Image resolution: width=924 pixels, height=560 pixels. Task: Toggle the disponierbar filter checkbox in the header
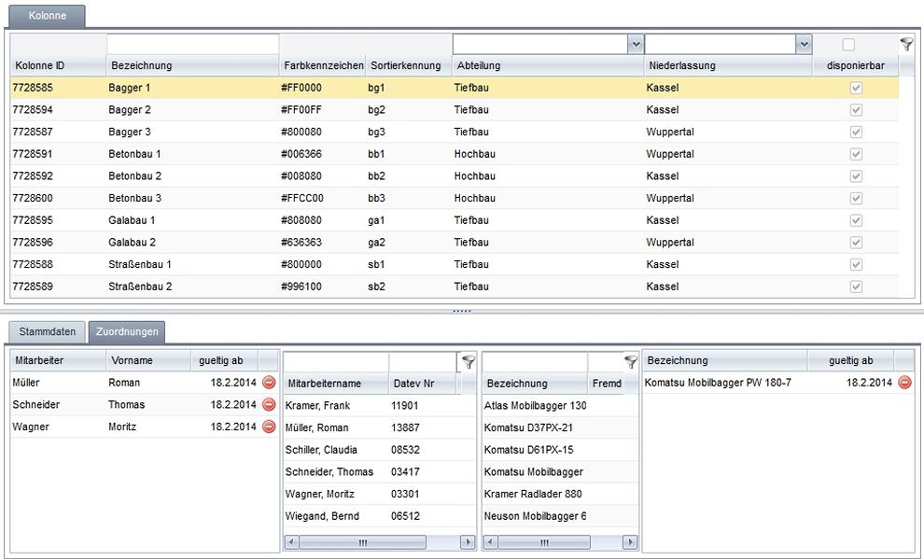848,44
